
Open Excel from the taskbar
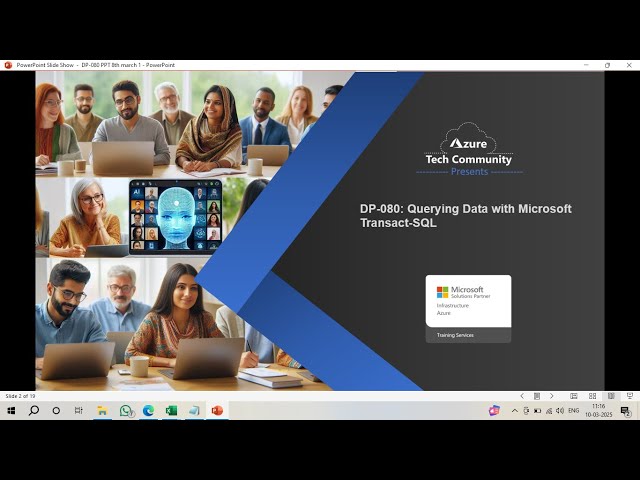(x=171, y=411)
